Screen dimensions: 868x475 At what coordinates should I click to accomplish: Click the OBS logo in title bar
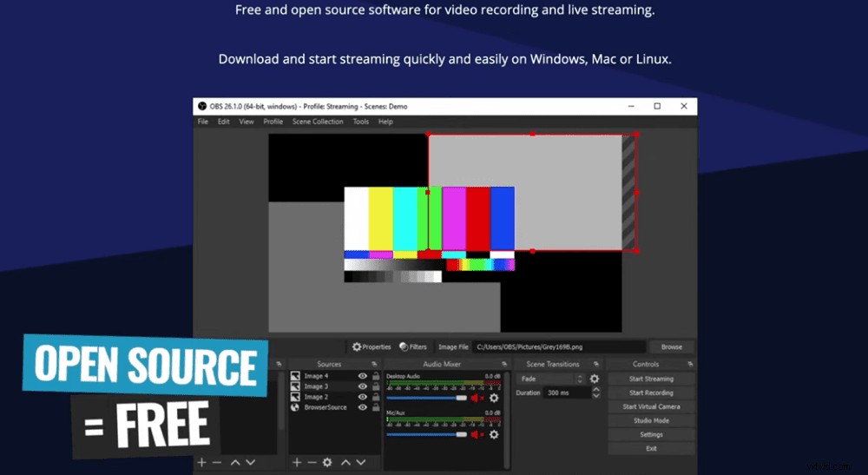(202, 106)
